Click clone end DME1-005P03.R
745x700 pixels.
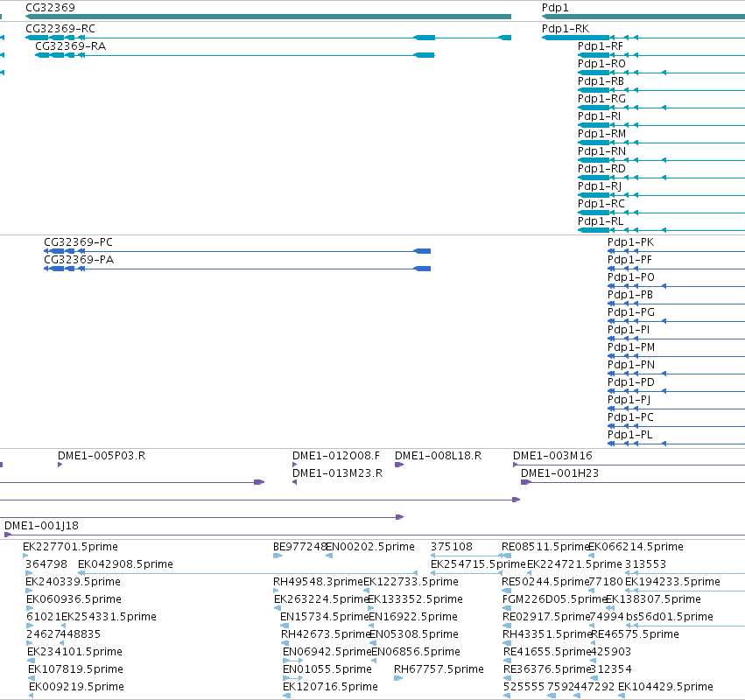(102, 456)
